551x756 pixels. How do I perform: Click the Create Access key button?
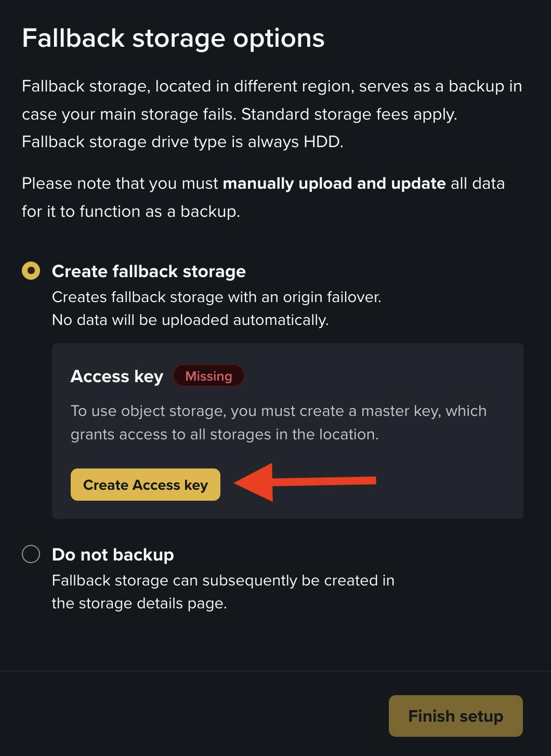[x=146, y=485]
